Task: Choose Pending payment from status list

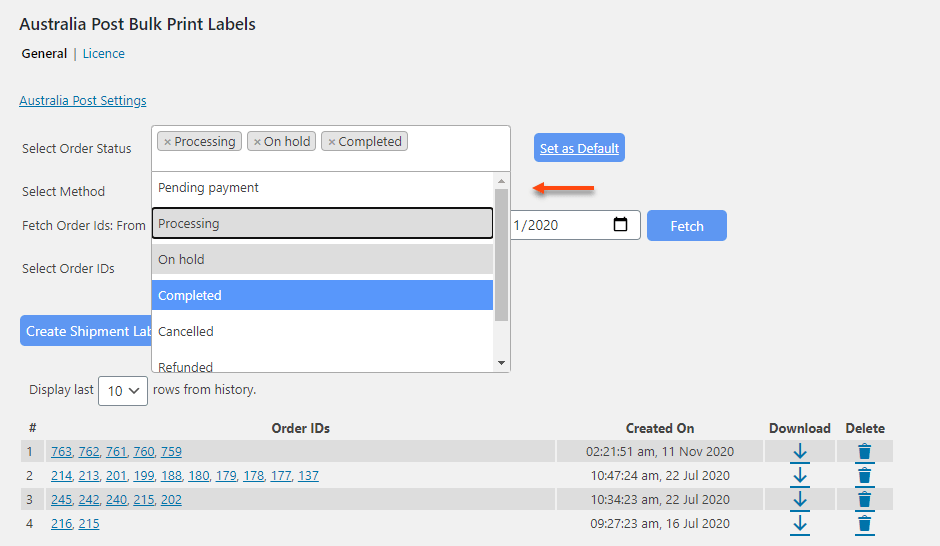Action: (x=323, y=188)
